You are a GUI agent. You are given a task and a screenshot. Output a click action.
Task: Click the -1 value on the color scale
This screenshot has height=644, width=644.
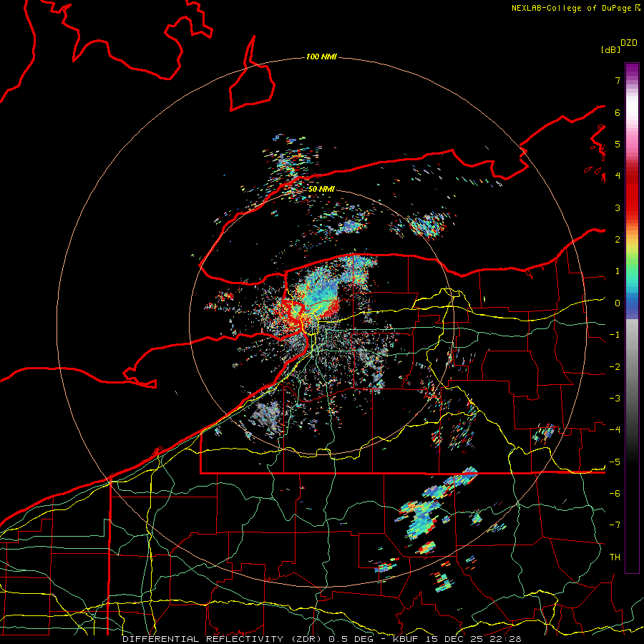(x=615, y=335)
